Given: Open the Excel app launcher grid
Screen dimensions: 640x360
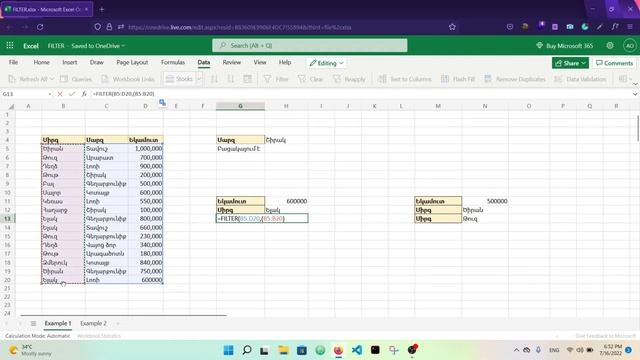Looking at the screenshot, I should [10, 46].
